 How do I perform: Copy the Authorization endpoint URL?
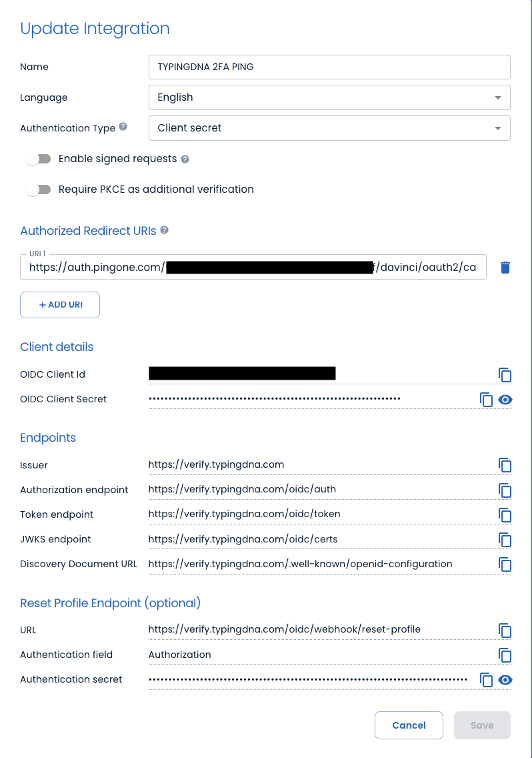[x=505, y=490]
